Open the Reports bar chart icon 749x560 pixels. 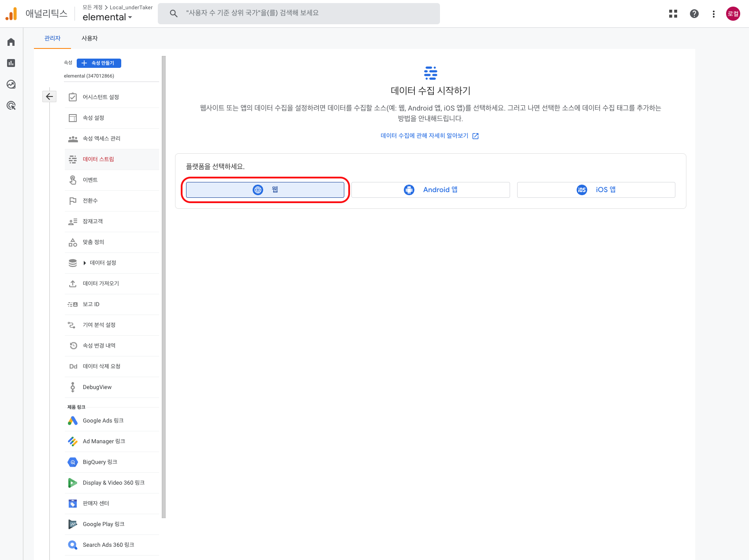(x=11, y=63)
